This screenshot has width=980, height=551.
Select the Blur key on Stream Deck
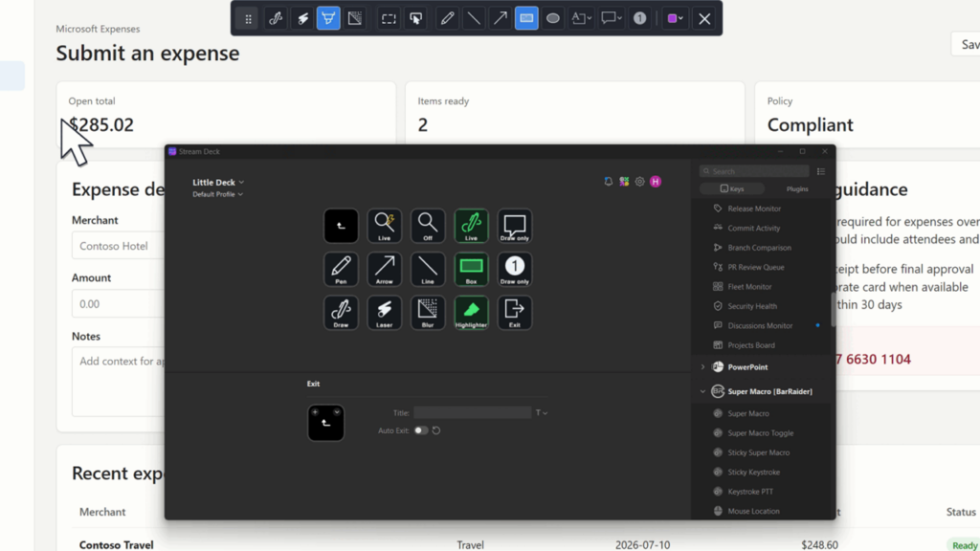tap(428, 313)
